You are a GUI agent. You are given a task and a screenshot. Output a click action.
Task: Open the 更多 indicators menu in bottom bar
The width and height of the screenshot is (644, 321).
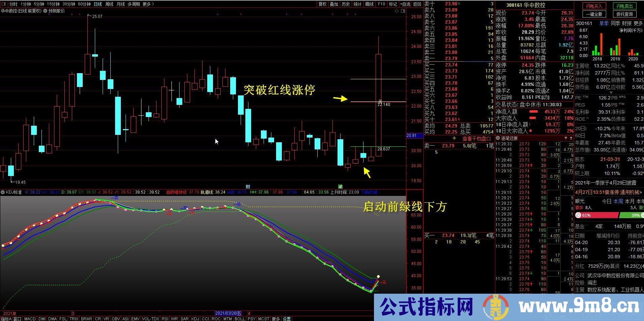276,319
